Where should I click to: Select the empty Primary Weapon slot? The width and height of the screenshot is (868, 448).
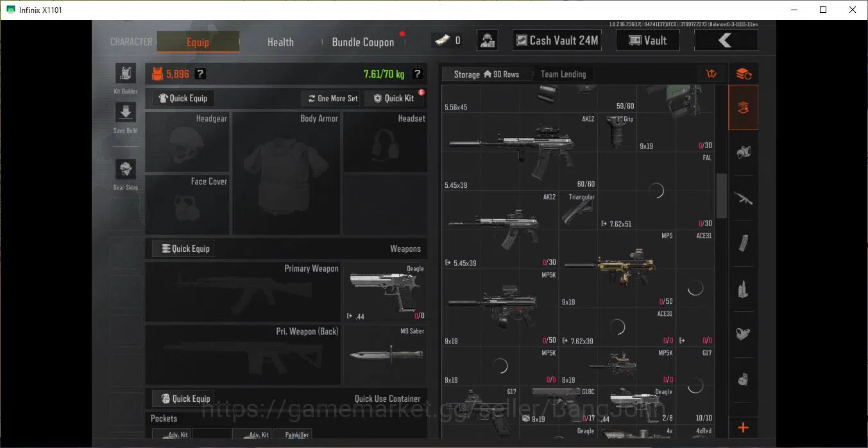(x=243, y=292)
